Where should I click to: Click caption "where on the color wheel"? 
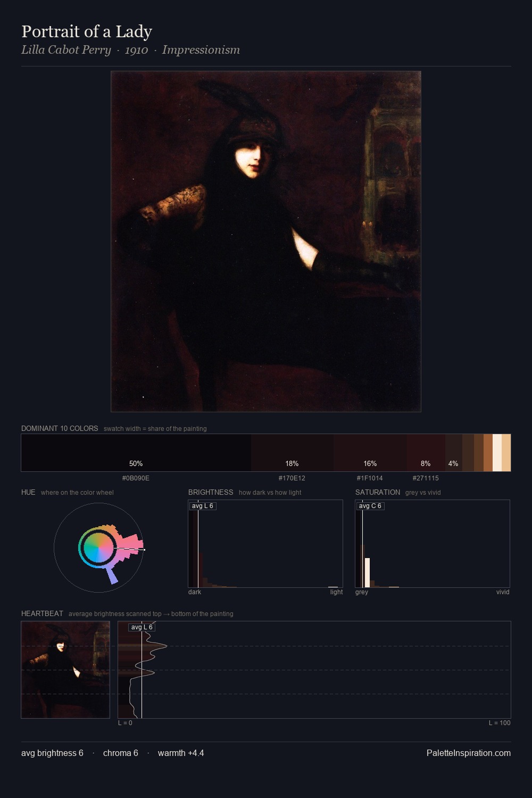click(77, 493)
